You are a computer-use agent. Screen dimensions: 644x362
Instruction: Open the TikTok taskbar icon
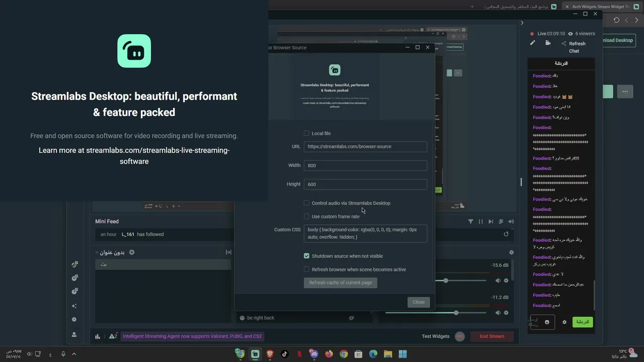pos(285,354)
